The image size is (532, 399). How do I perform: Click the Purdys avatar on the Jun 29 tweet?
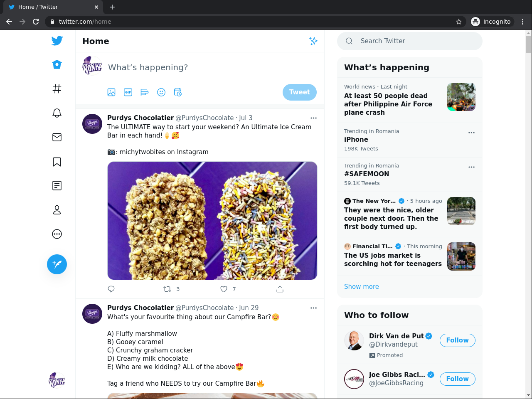pos(92,314)
